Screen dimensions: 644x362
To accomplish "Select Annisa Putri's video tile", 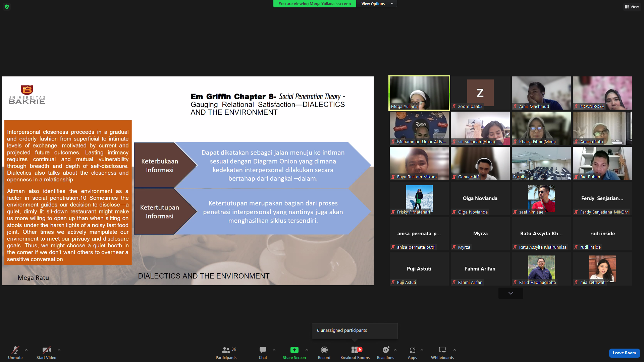I will pos(602,128).
